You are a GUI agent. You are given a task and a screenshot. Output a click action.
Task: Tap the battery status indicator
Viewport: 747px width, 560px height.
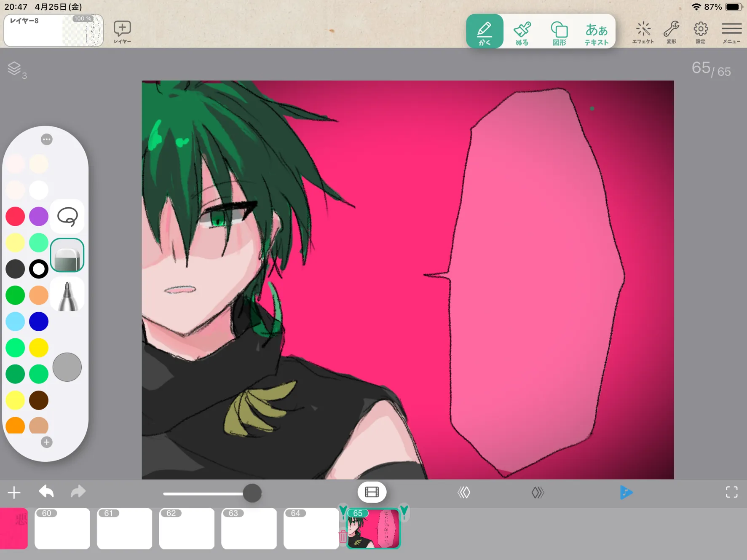tap(733, 7)
